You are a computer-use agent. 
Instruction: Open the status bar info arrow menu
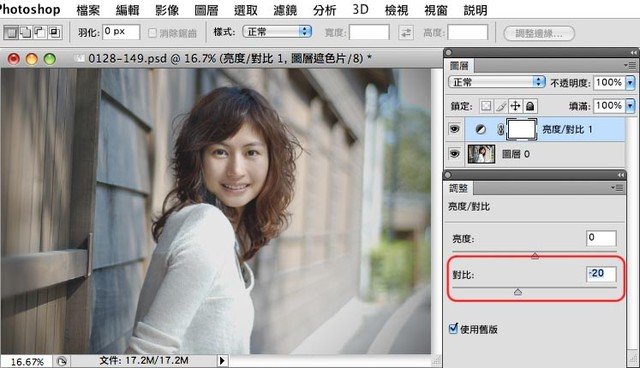point(222,361)
